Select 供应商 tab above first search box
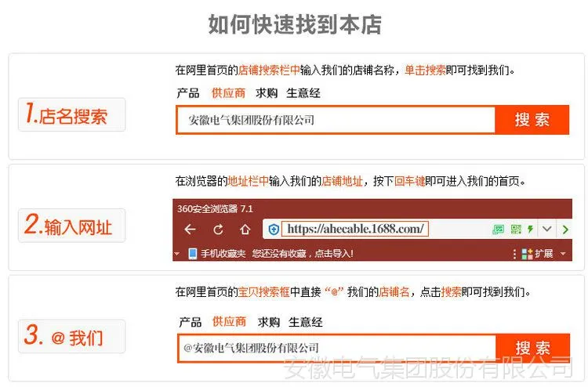The height and width of the screenshot is (387, 588). [x=228, y=93]
